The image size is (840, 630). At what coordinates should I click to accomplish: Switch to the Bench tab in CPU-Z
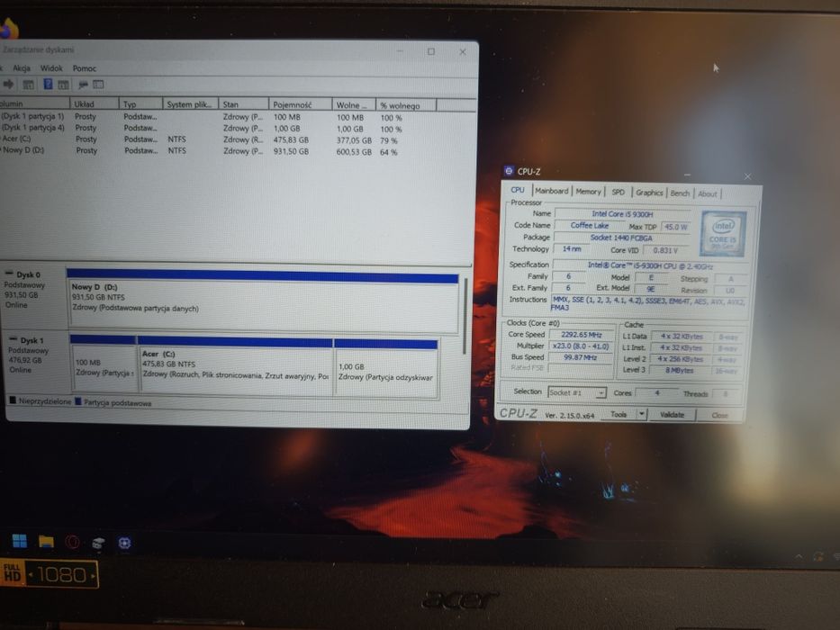point(680,193)
